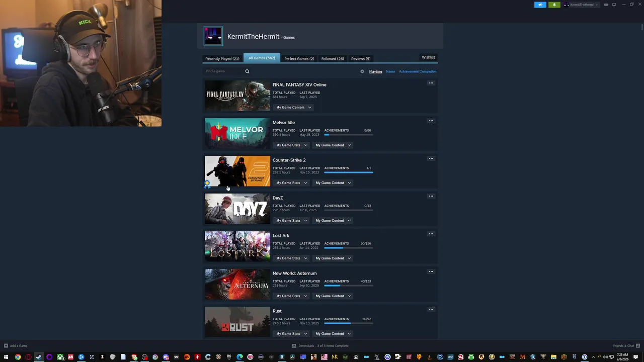
Task: Expand My Game Content for FINAL FANTASY XIV
Action: pos(294,108)
